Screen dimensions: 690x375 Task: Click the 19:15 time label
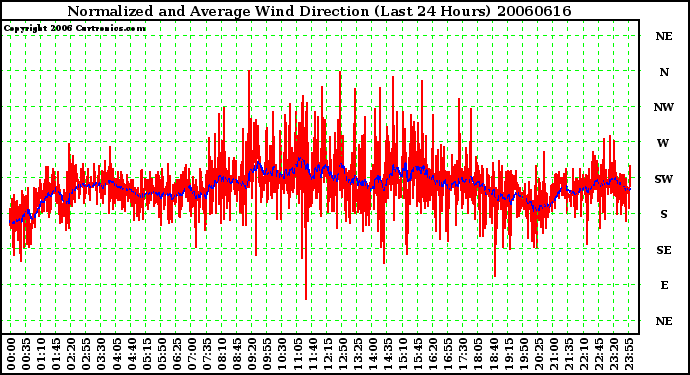click(x=509, y=354)
